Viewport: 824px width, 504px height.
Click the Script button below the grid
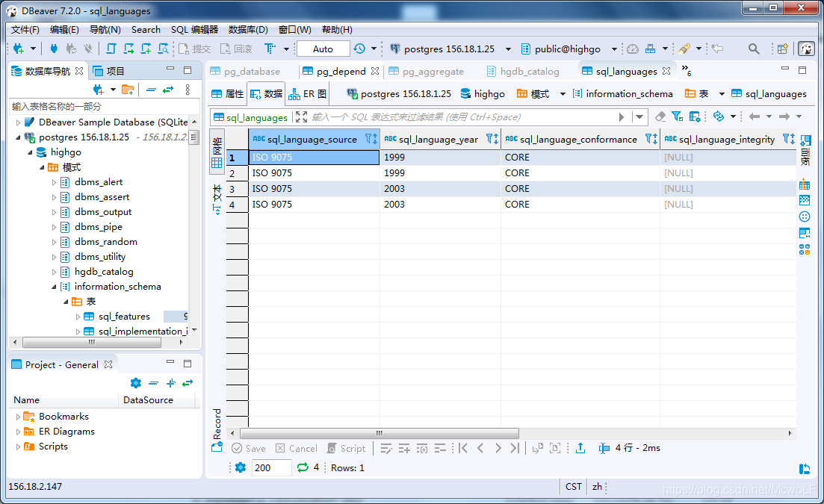click(347, 448)
